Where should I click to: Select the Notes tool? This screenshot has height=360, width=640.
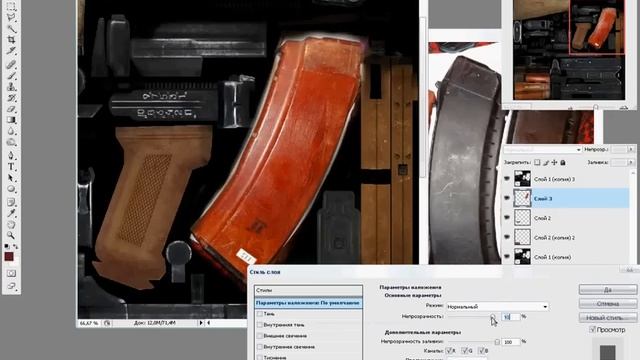click(x=11, y=202)
